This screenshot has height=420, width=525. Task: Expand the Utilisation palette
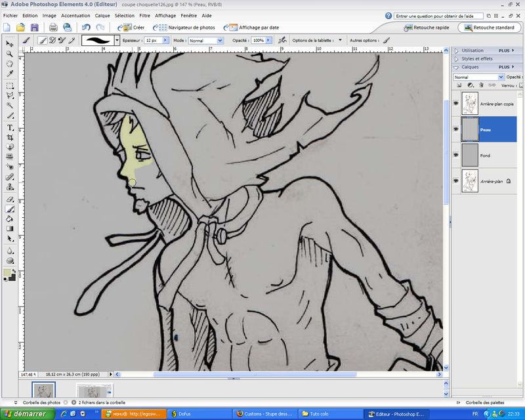click(x=456, y=51)
